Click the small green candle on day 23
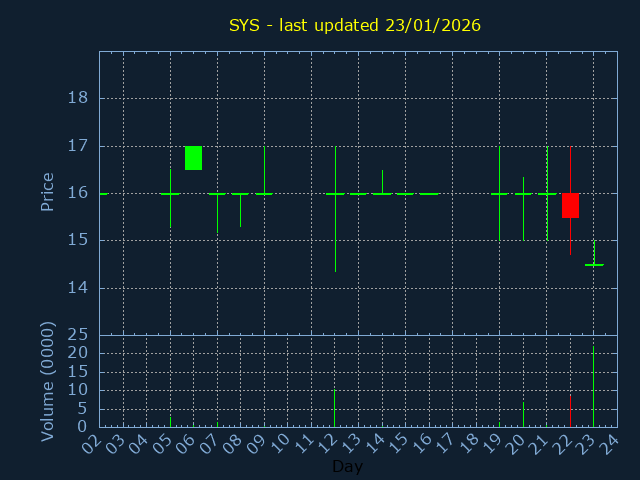640x480 pixels. [594, 263]
